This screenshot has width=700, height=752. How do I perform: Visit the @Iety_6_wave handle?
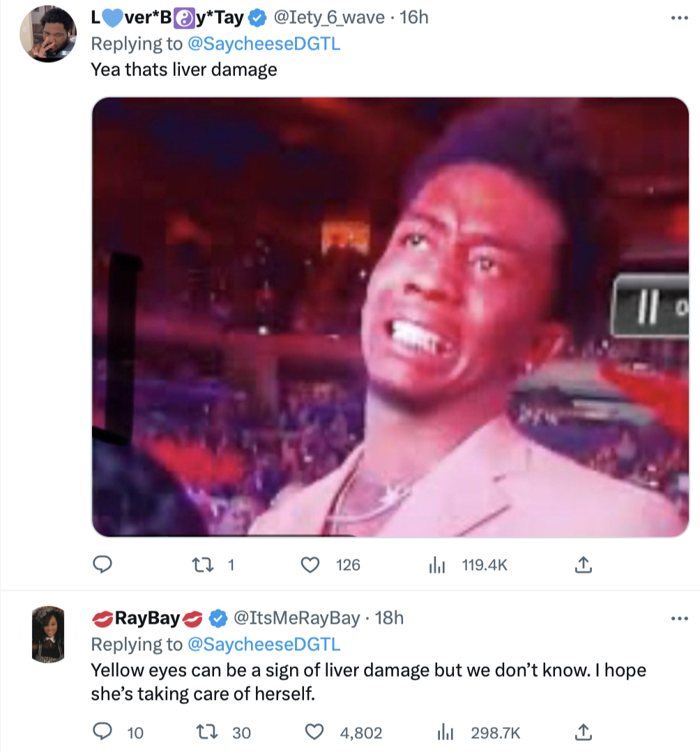[333, 17]
